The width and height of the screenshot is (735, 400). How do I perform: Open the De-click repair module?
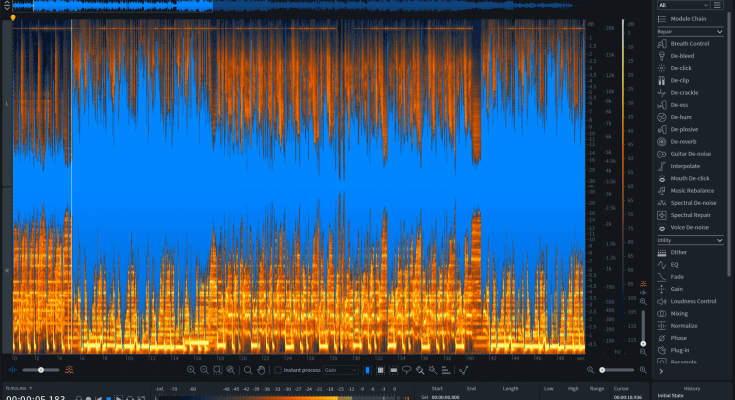click(681, 68)
